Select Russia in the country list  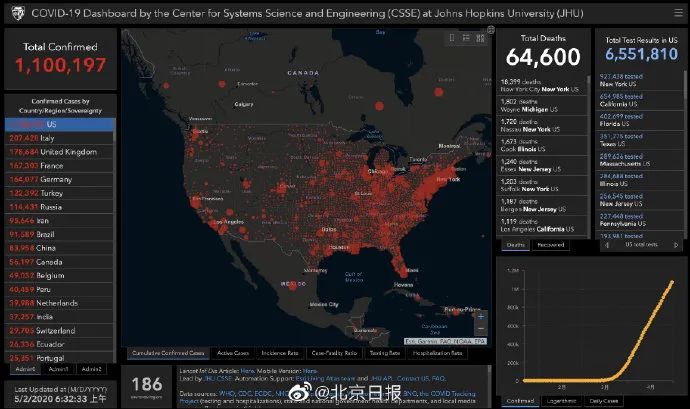click(x=59, y=207)
